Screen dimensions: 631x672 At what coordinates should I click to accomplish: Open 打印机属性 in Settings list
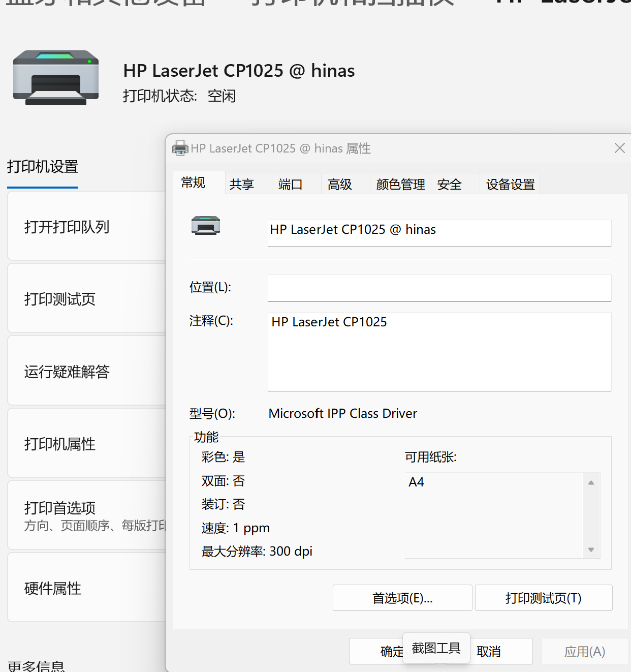pos(87,444)
